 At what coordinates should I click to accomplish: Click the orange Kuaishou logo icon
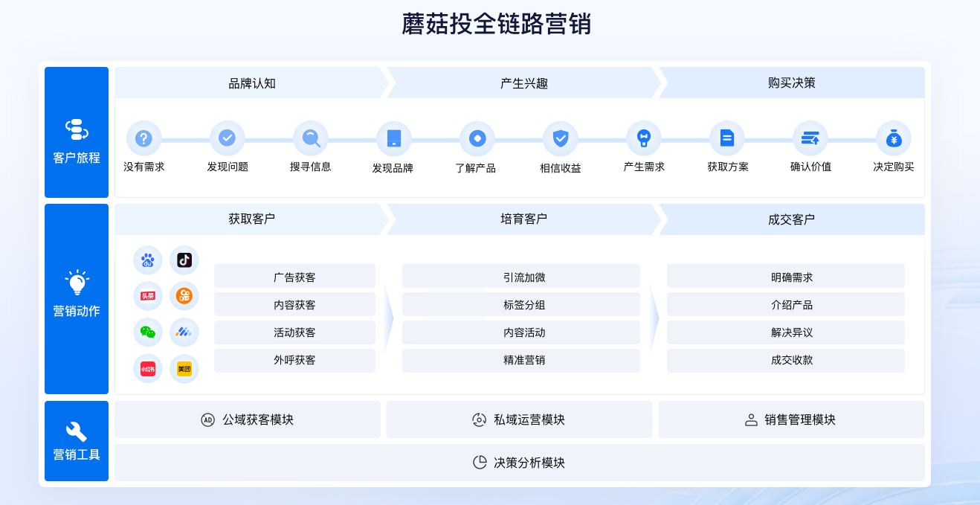[184, 296]
